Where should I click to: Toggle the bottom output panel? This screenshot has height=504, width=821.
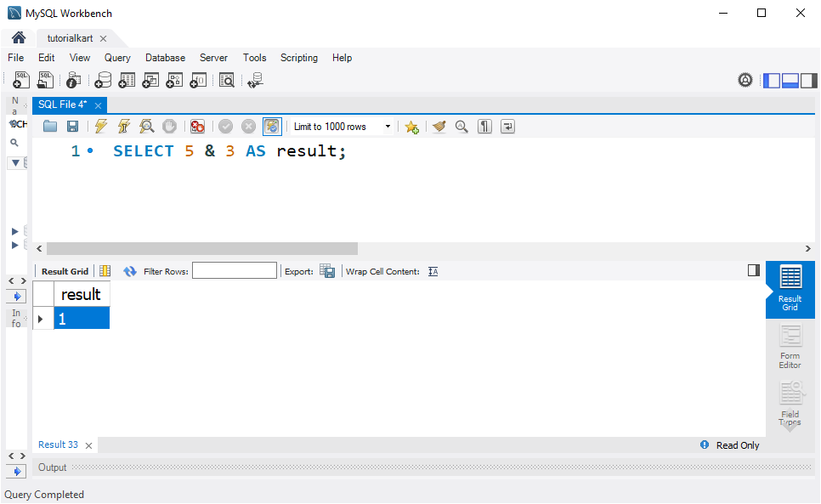point(790,81)
